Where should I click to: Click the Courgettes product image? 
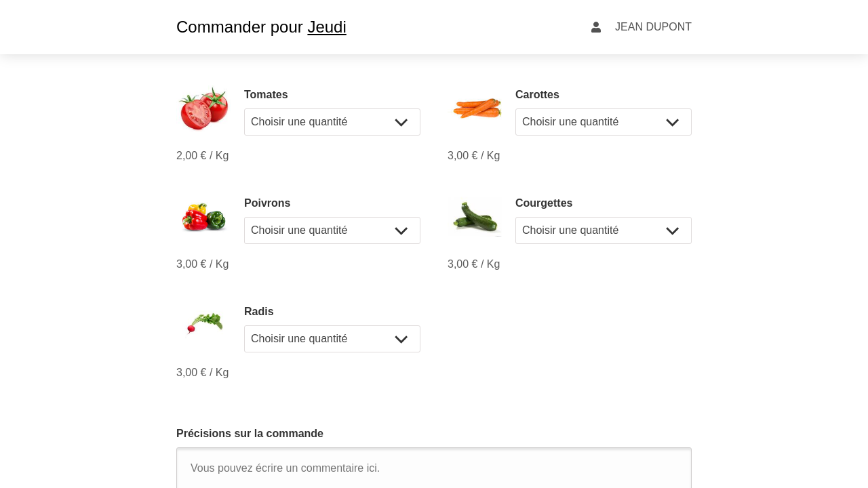476,217
